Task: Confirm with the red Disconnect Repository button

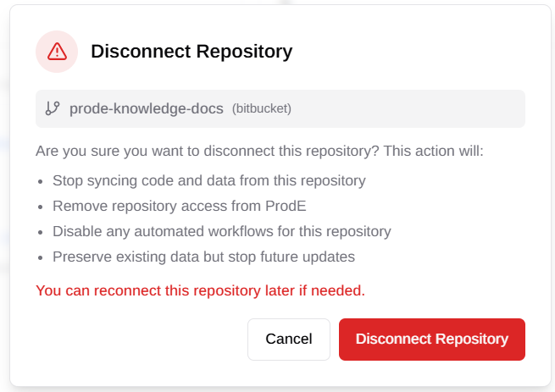Action: [432, 340]
